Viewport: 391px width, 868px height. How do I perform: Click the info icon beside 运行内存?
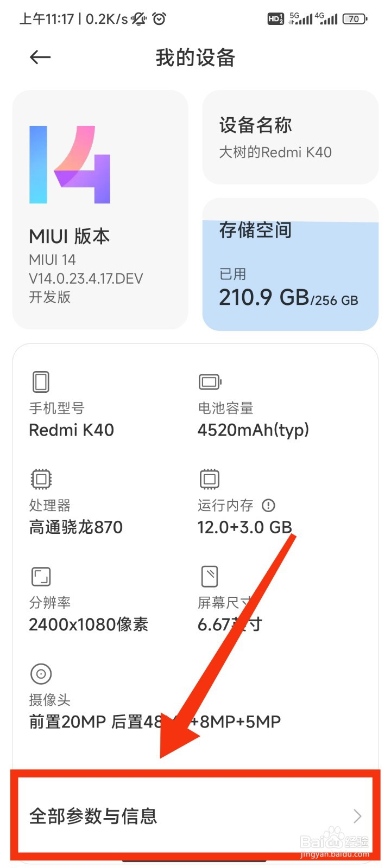pyautogui.click(x=268, y=506)
